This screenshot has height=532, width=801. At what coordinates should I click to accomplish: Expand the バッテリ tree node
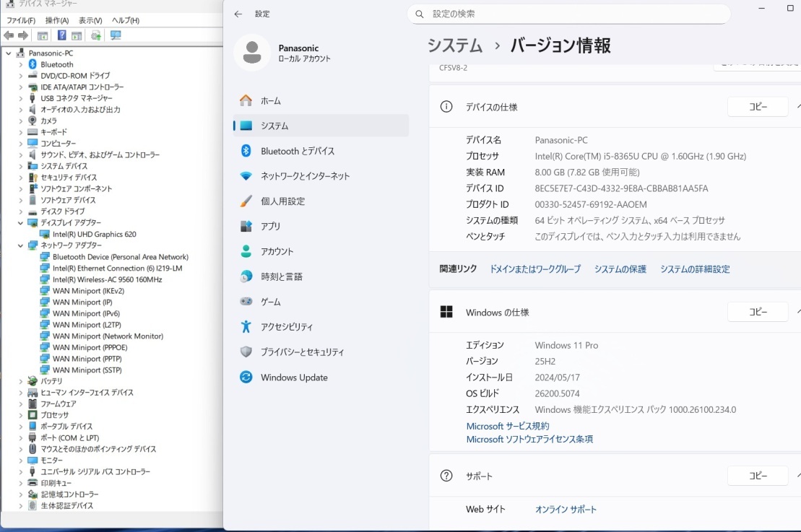pos(21,380)
